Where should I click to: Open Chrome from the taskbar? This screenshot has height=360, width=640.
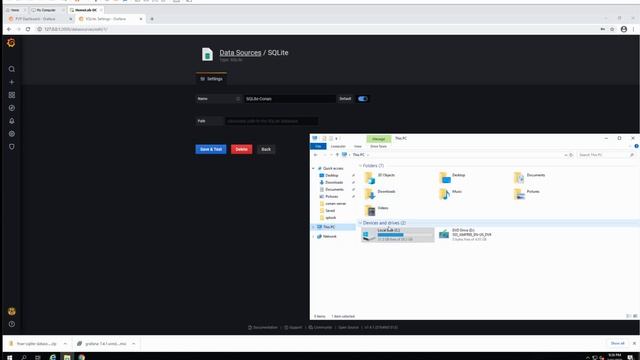click(82, 357)
